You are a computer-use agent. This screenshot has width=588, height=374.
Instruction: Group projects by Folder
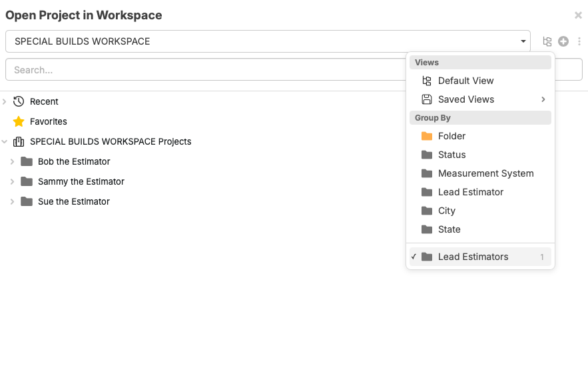(x=451, y=136)
